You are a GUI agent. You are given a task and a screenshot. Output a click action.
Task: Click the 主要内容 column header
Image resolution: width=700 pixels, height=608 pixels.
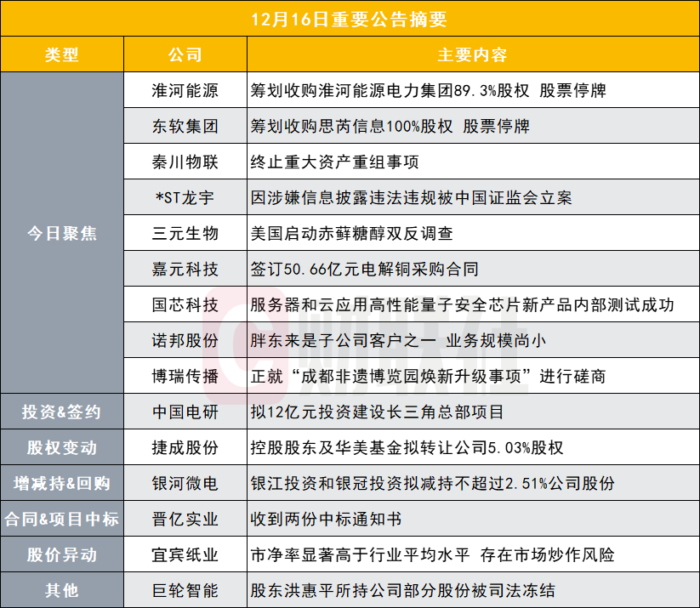pos(472,55)
